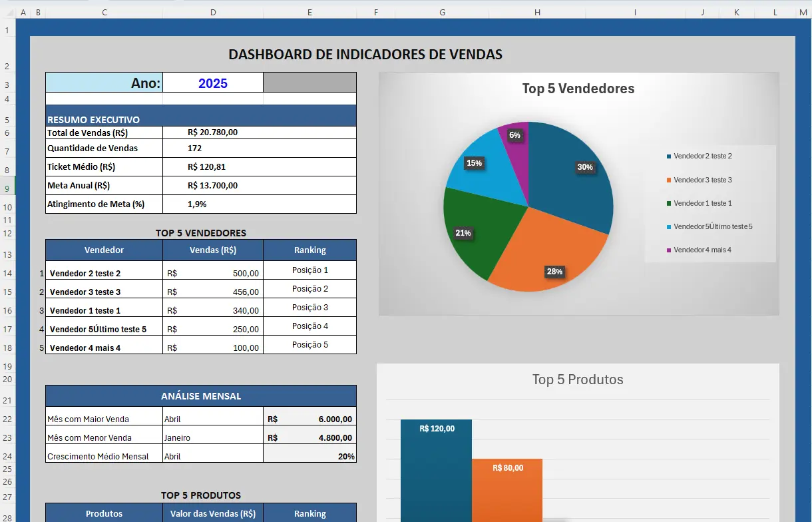Click the ANÁLISE MENSAL header cell
The height and width of the screenshot is (522, 812).
pyautogui.click(x=201, y=396)
